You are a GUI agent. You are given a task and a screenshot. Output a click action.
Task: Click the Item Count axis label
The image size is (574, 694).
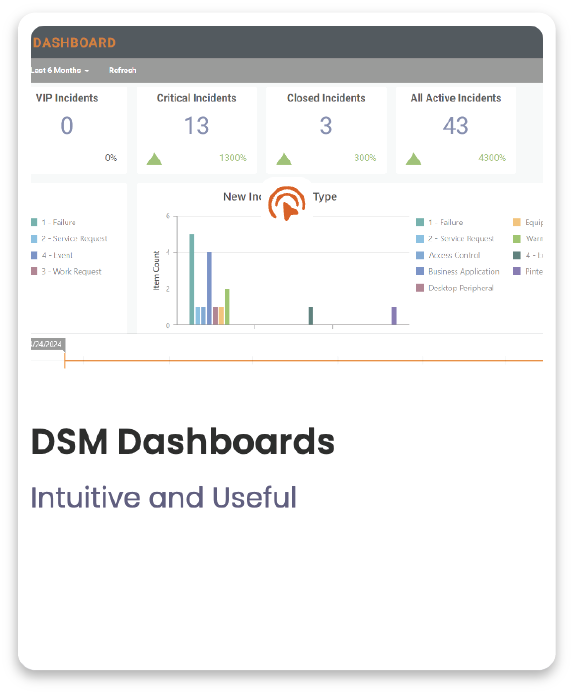coord(156,270)
